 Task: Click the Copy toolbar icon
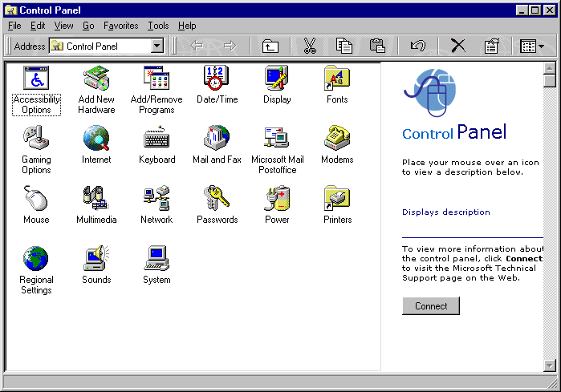(x=344, y=46)
